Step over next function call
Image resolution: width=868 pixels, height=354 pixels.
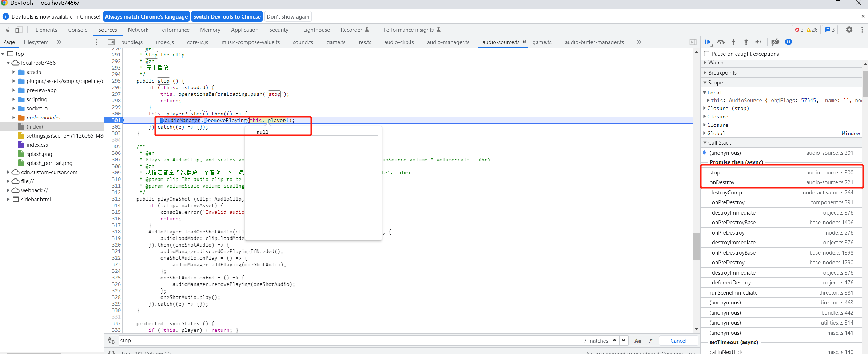721,42
